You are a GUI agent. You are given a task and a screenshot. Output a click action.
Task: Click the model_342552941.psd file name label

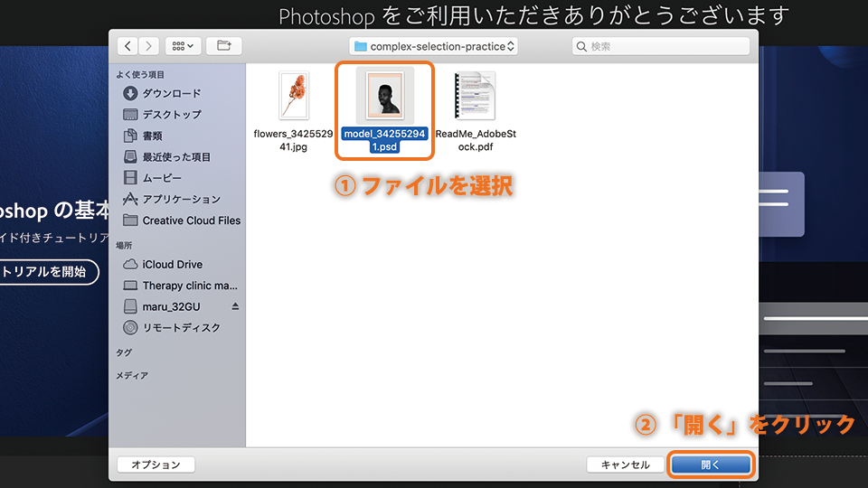[384, 140]
